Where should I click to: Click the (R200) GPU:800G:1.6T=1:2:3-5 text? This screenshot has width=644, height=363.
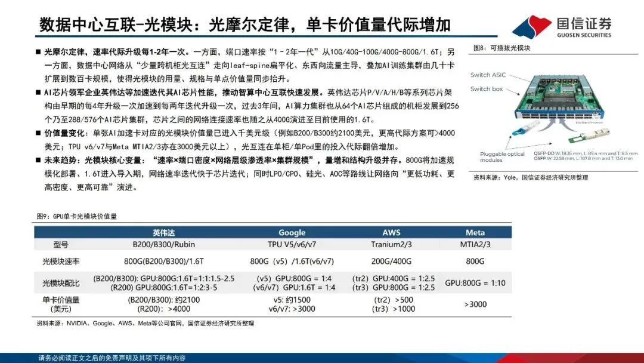coord(163,288)
